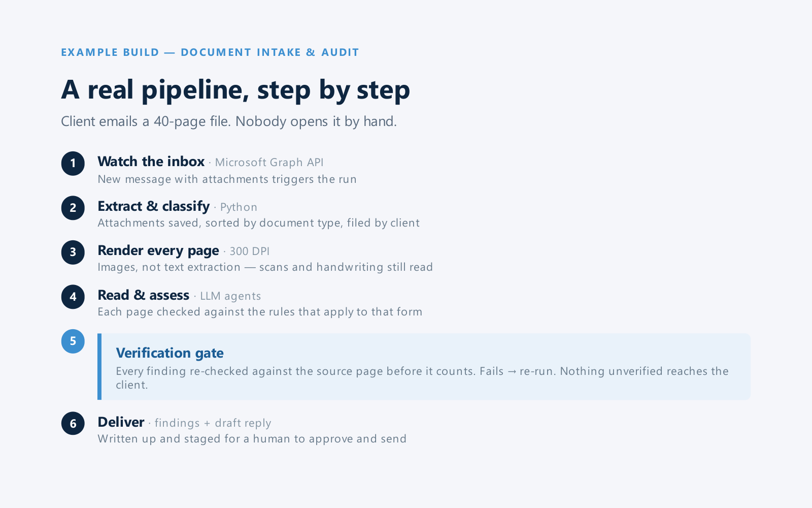Select the highlighted step 5 badge
Image resolution: width=812 pixels, height=508 pixels.
pos(73,341)
